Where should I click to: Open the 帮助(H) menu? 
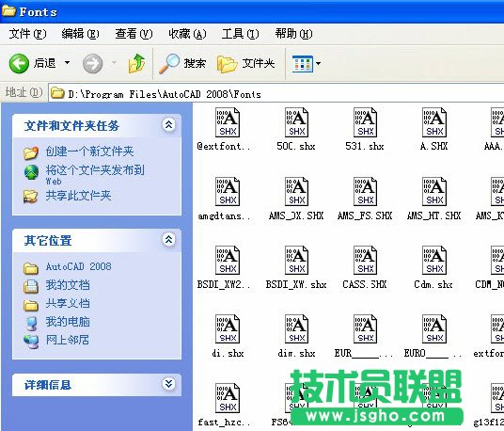click(293, 34)
